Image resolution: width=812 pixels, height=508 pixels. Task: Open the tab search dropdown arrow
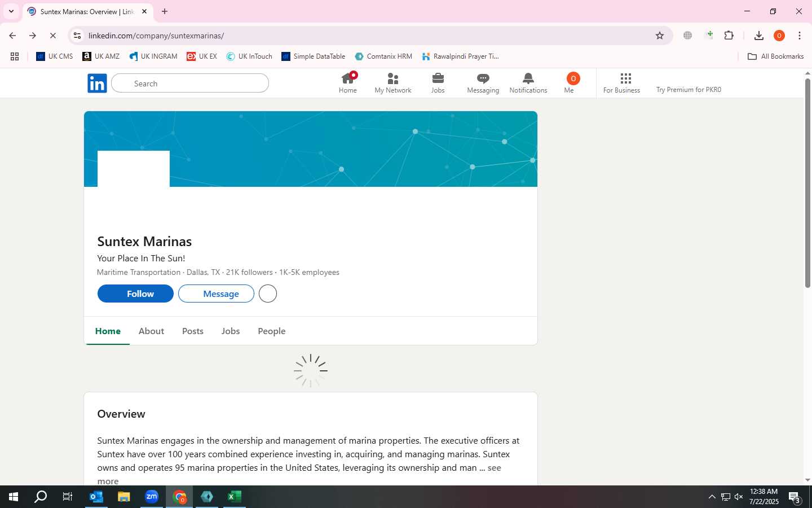pyautogui.click(x=11, y=11)
